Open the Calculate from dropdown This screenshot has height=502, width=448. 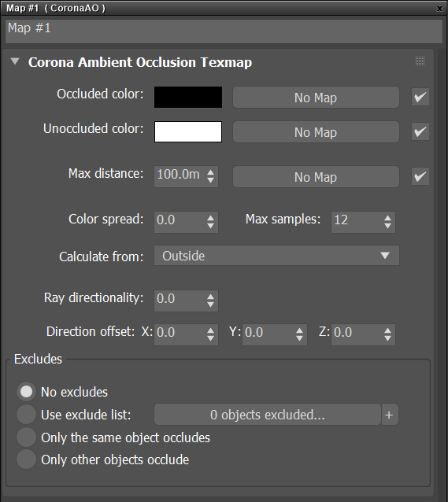(x=276, y=256)
